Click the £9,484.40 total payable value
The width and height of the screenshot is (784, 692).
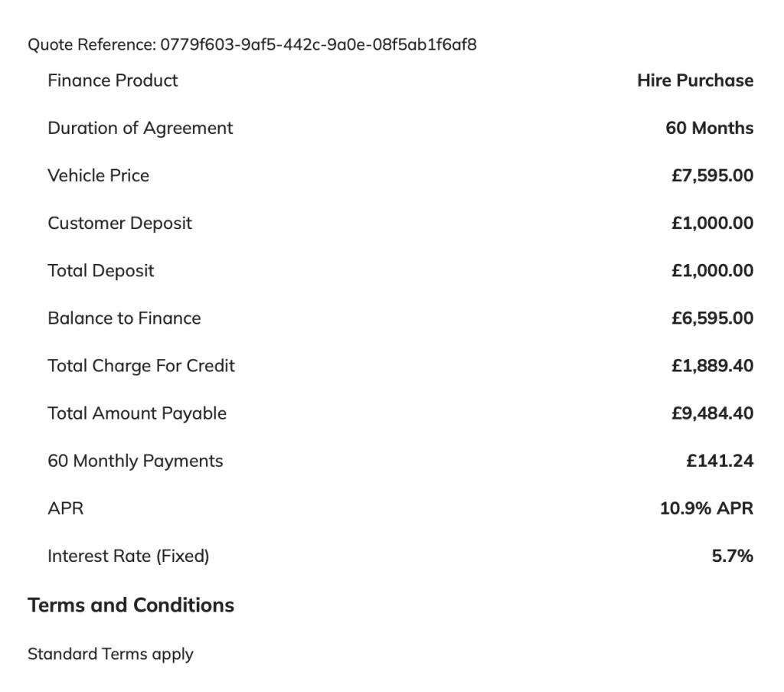(x=712, y=413)
